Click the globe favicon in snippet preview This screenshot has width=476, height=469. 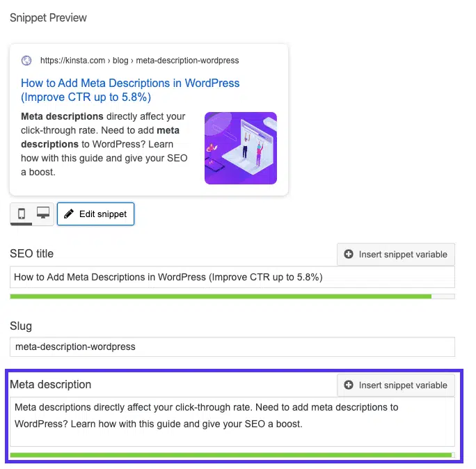[26, 61]
